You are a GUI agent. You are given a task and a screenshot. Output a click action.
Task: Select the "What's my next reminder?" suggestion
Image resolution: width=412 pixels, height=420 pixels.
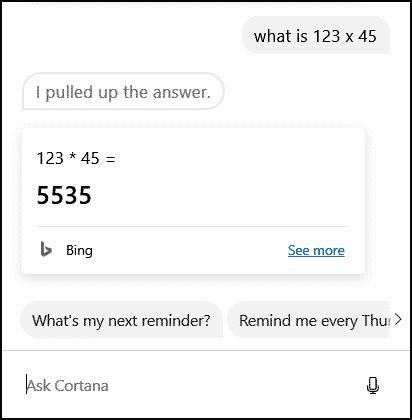pos(121,320)
